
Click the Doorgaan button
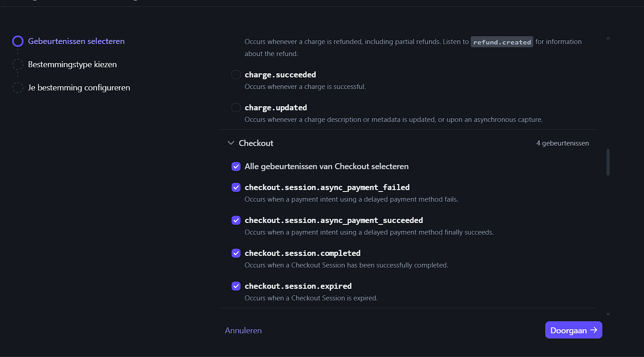click(574, 330)
